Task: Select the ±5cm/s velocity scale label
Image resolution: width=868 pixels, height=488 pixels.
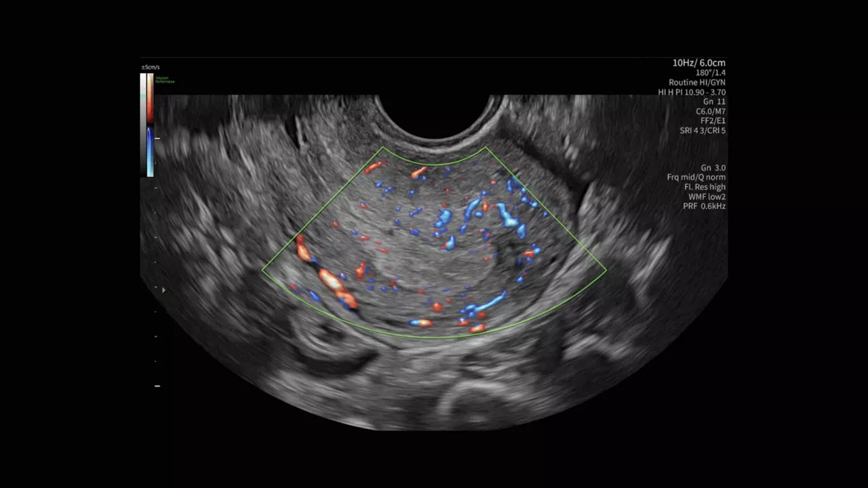Action: tap(151, 67)
